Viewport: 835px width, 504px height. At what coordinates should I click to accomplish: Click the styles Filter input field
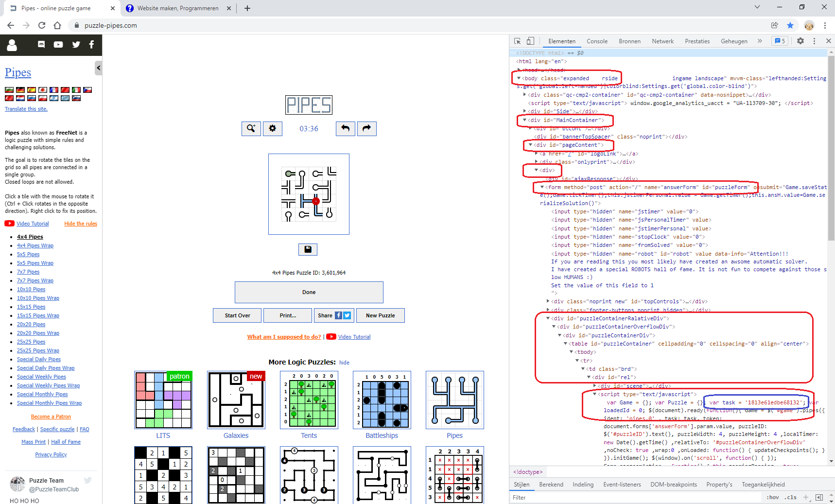tap(636, 497)
